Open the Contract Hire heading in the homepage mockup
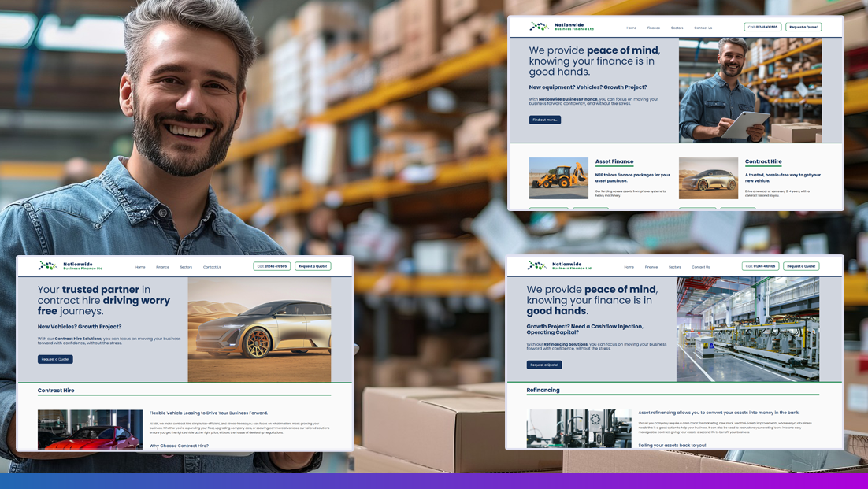The image size is (868, 489). tap(763, 161)
